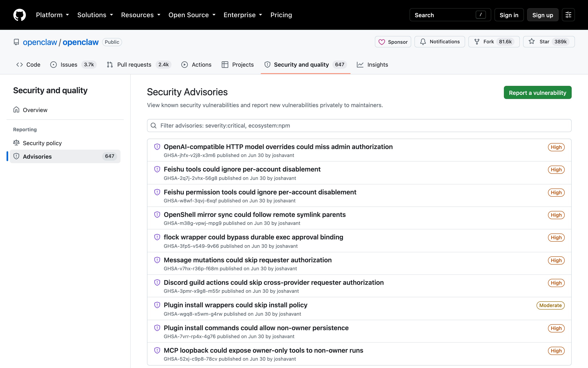Open Feishu tools could ignore per-account disablement
The height and width of the screenshot is (368, 588).
[x=242, y=169]
